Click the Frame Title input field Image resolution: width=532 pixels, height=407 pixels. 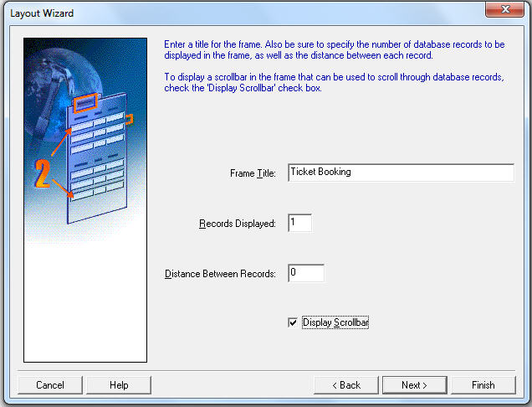coord(401,173)
